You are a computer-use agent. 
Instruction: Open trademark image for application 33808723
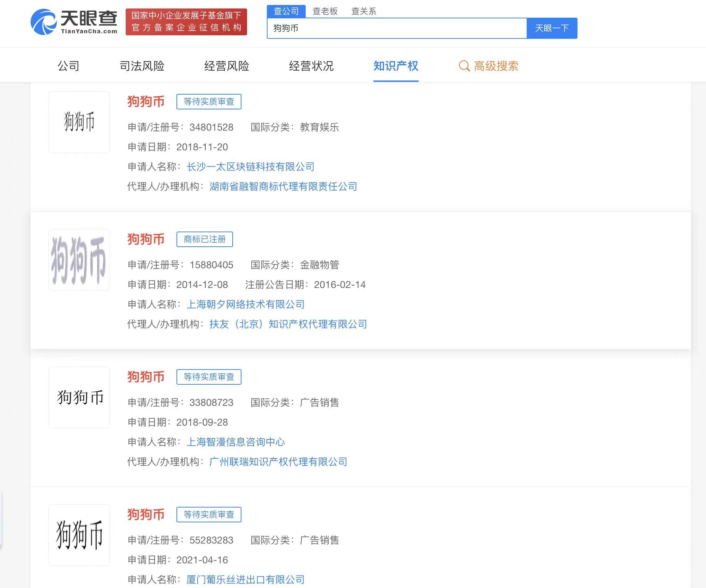79,397
